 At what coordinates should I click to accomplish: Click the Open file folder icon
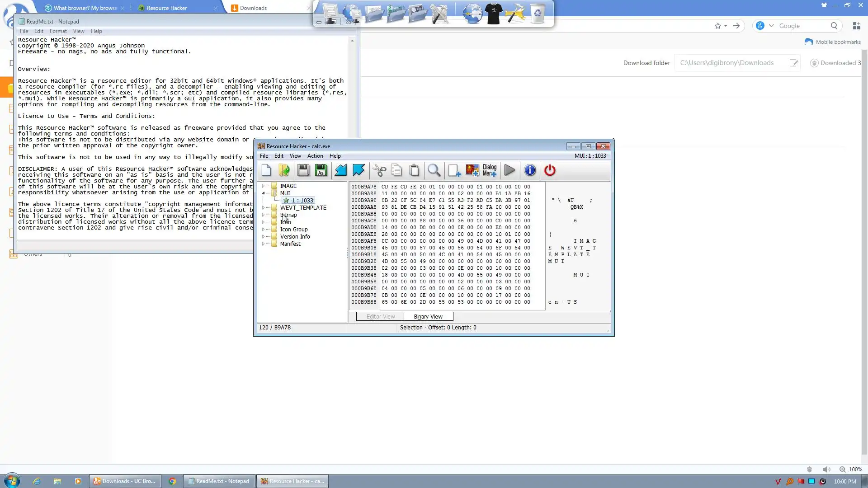coord(284,170)
